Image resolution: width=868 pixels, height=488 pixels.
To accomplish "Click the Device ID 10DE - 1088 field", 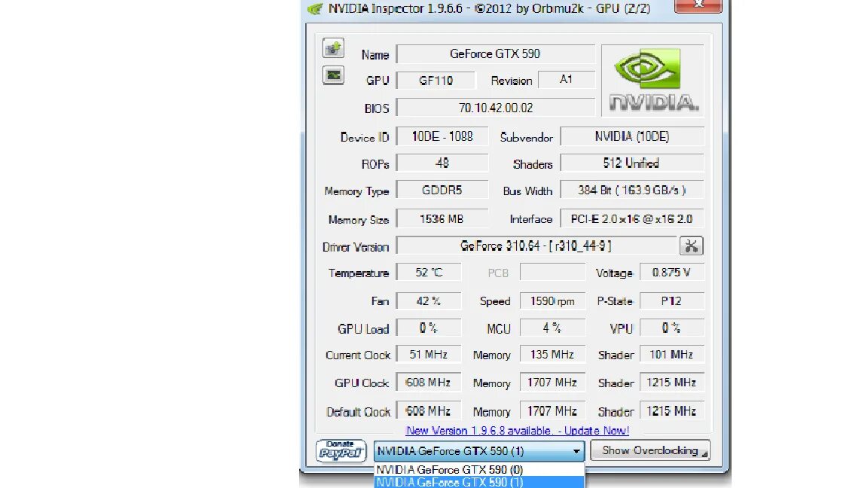I will (442, 136).
